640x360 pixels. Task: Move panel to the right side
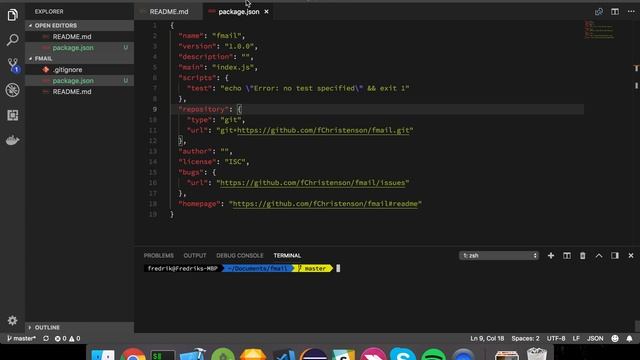pyautogui.click(x=615, y=256)
